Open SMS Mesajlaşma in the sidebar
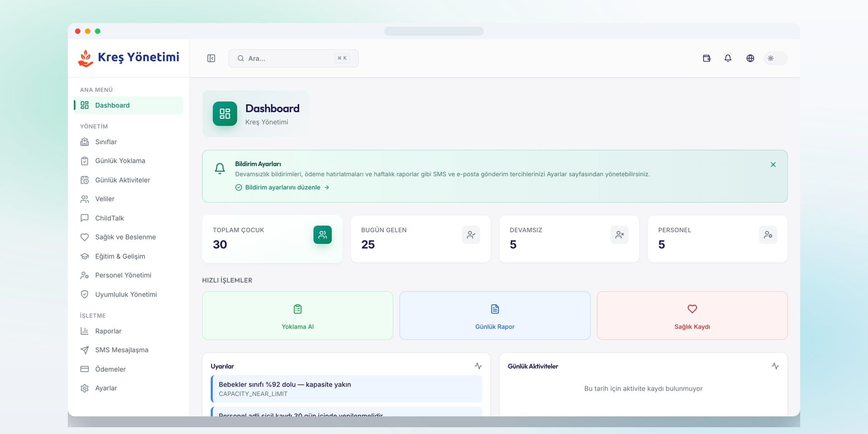 coord(129,350)
